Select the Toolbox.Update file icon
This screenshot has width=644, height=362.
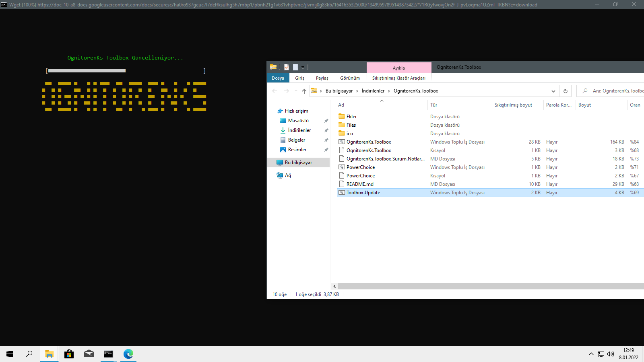[x=342, y=193]
